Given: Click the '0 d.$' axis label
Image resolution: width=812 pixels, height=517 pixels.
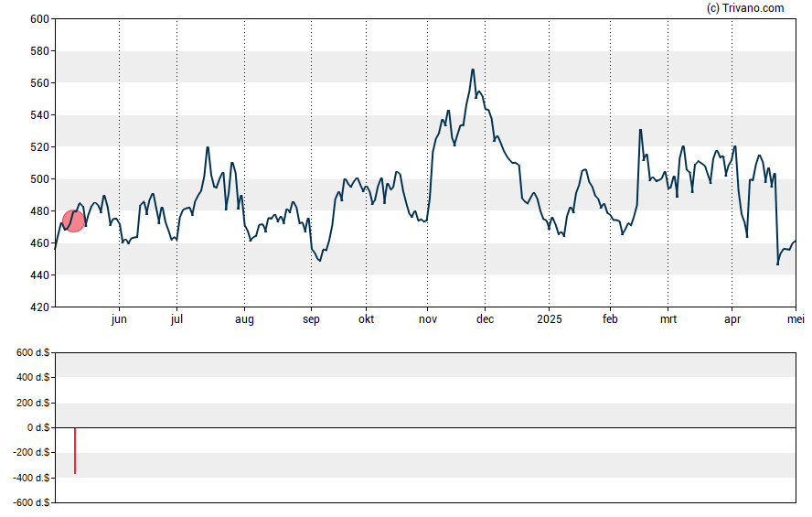Looking at the screenshot, I should tap(38, 428).
